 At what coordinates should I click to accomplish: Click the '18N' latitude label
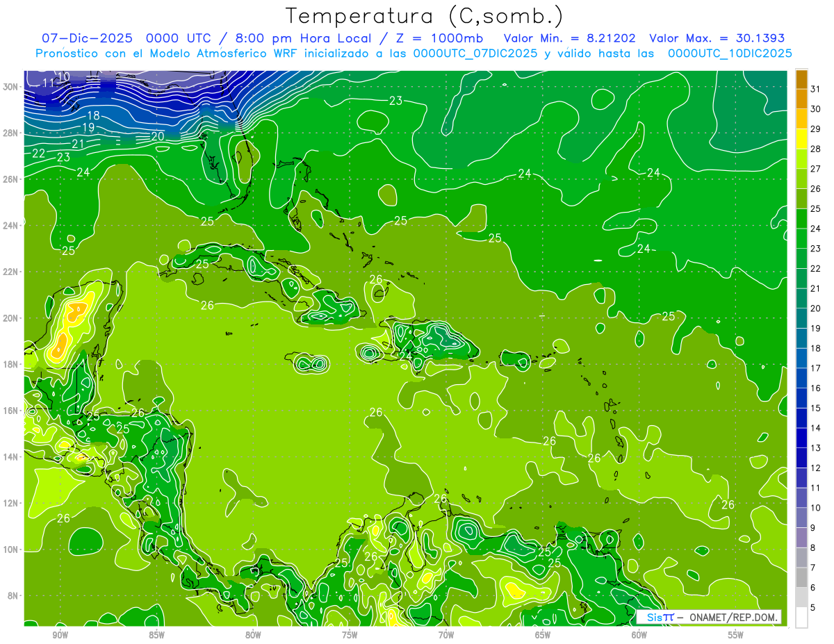point(10,364)
